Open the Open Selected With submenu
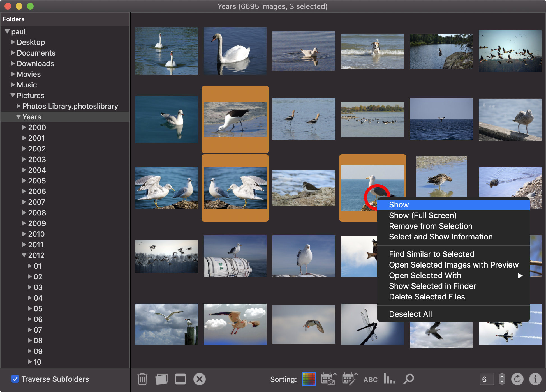This screenshot has width=546, height=392. tap(453, 275)
